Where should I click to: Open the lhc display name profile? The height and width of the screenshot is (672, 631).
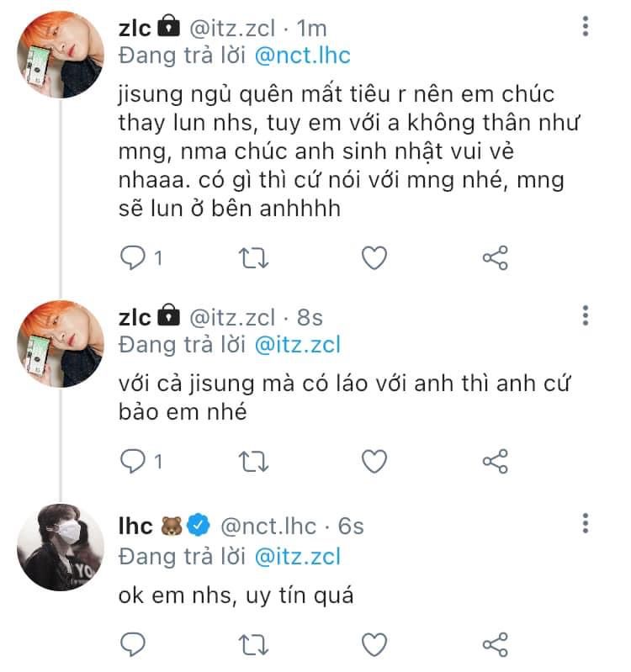pos(135,526)
